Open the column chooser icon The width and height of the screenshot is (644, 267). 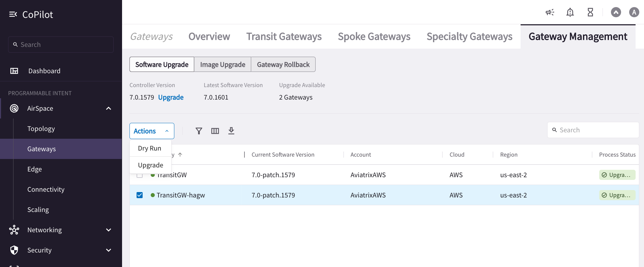pyautogui.click(x=215, y=131)
